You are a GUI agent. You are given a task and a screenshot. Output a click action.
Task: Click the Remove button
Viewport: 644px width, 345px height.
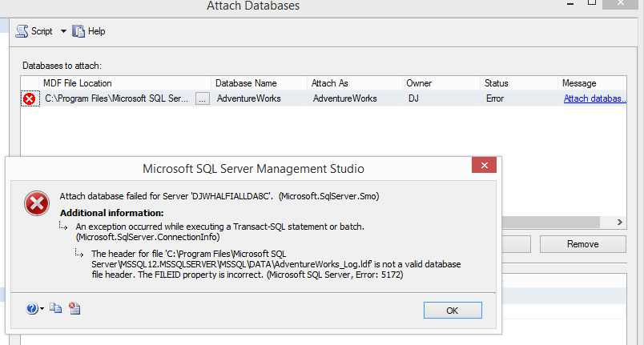pyautogui.click(x=583, y=244)
